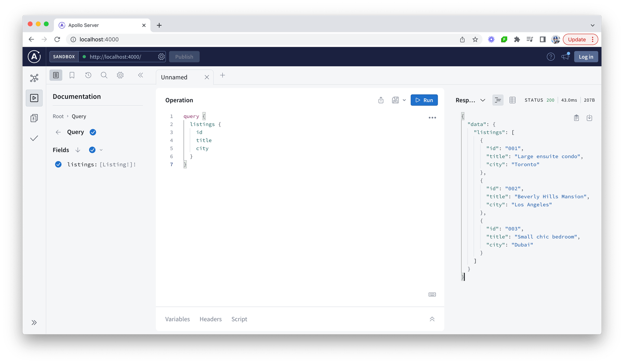Select the Unnamed operation tab

tap(174, 77)
